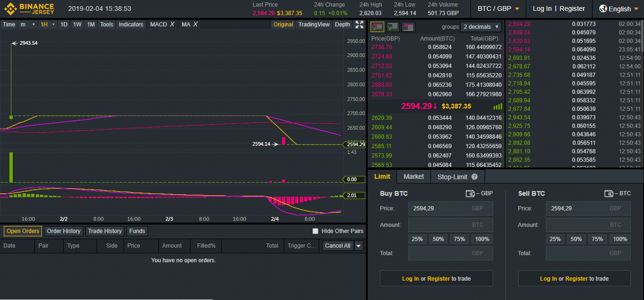The width and height of the screenshot is (644, 300).
Task: Open the chart Tools menu
Action: pos(107,25)
